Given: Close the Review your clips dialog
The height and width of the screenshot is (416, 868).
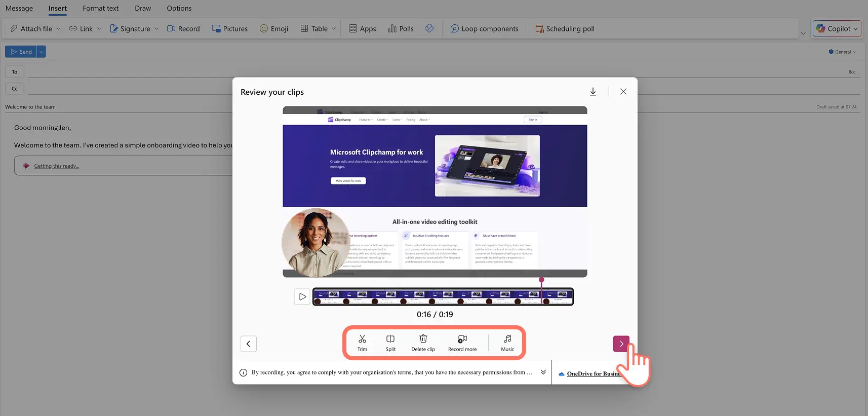Looking at the screenshot, I should (x=623, y=92).
